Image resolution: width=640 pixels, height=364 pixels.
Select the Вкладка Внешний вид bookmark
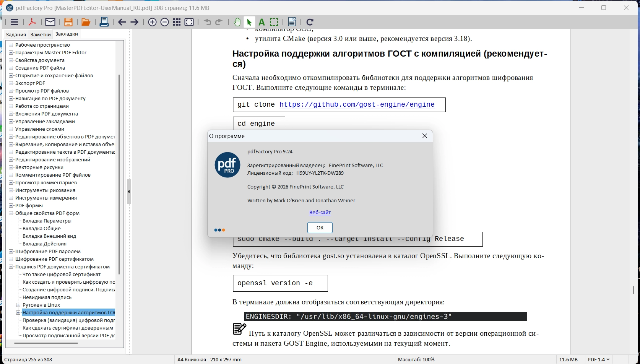tap(49, 236)
